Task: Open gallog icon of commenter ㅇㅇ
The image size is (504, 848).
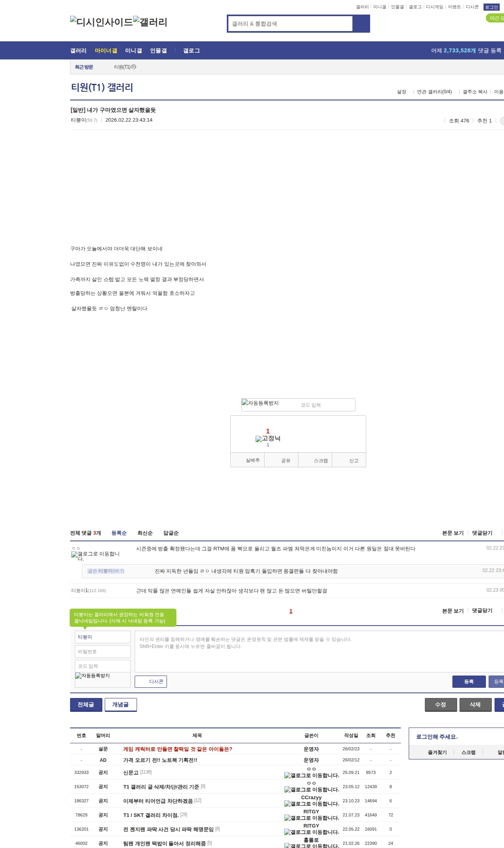Action: (95, 556)
